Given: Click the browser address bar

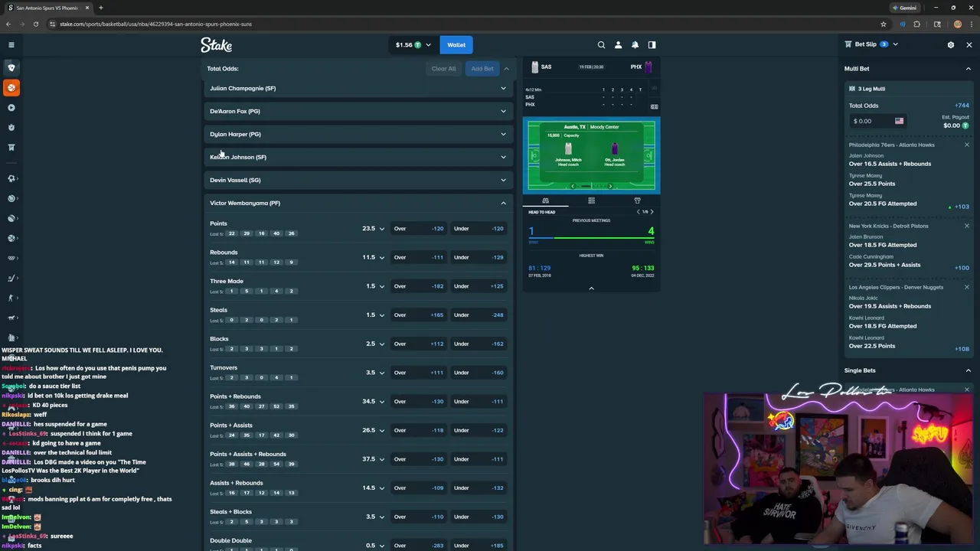Looking at the screenshot, I should [x=467, y=24].
